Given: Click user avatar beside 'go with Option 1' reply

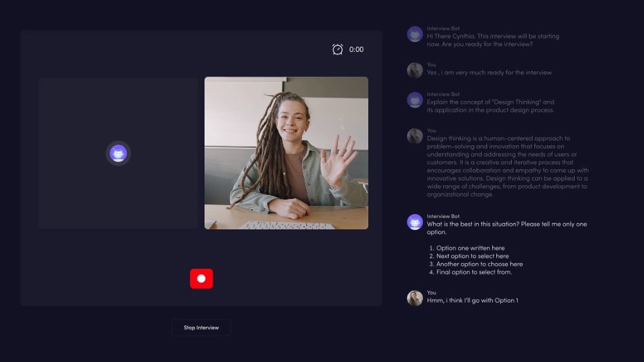Looking at the screenshot, I should tap(415, 298).
